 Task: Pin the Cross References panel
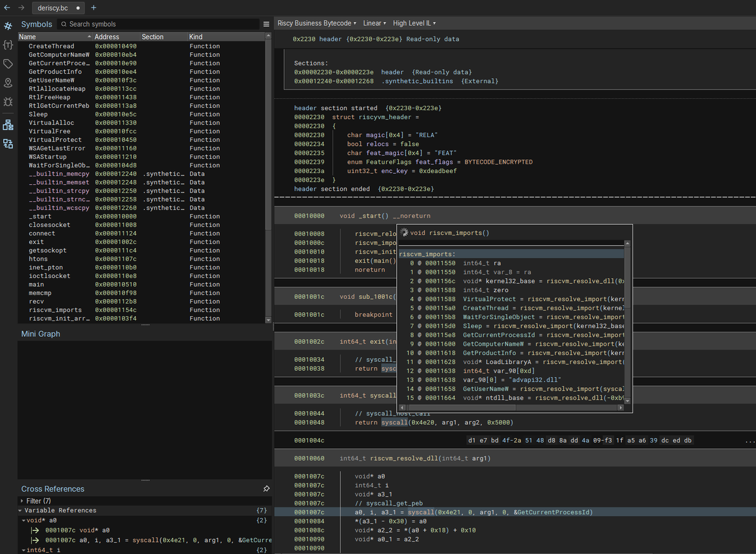266,489
